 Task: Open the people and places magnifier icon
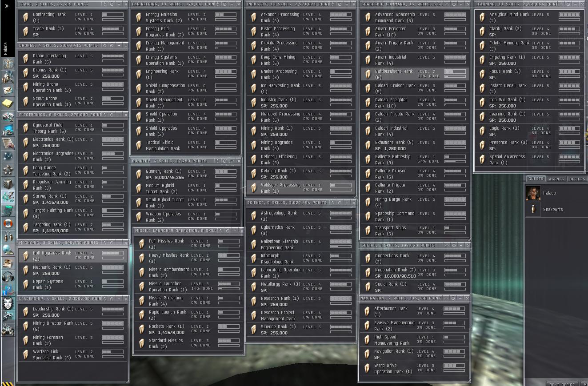tap(8, 77)
